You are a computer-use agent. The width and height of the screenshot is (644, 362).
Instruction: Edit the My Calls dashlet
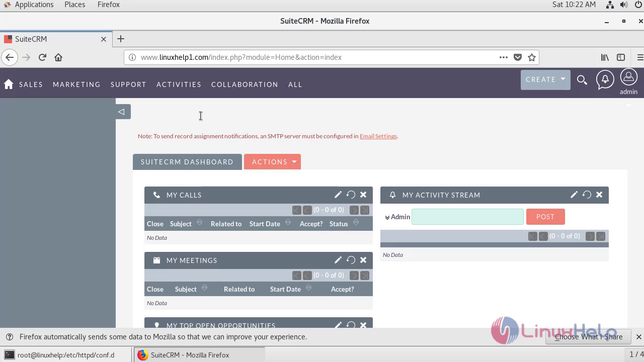[x=338, y=195]
